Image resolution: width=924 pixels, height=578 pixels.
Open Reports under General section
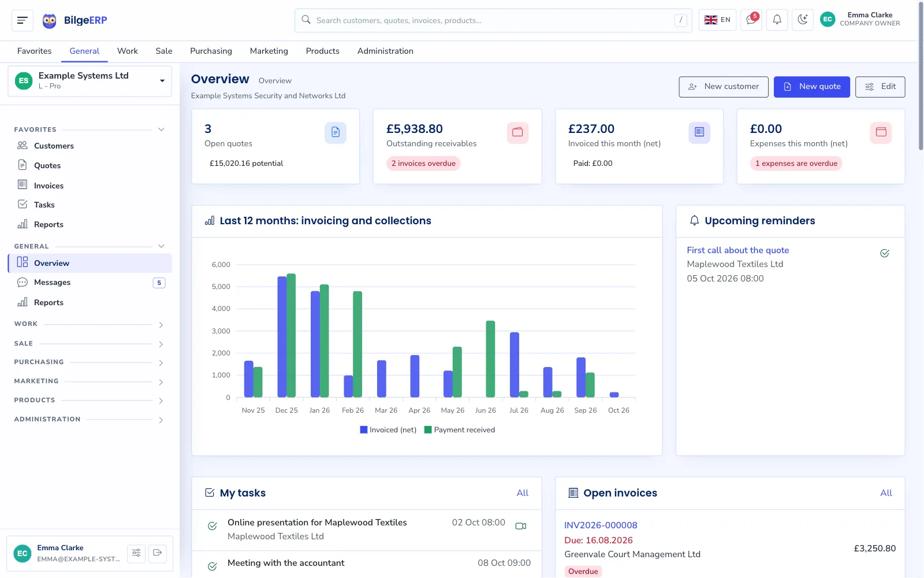(90, 302)
